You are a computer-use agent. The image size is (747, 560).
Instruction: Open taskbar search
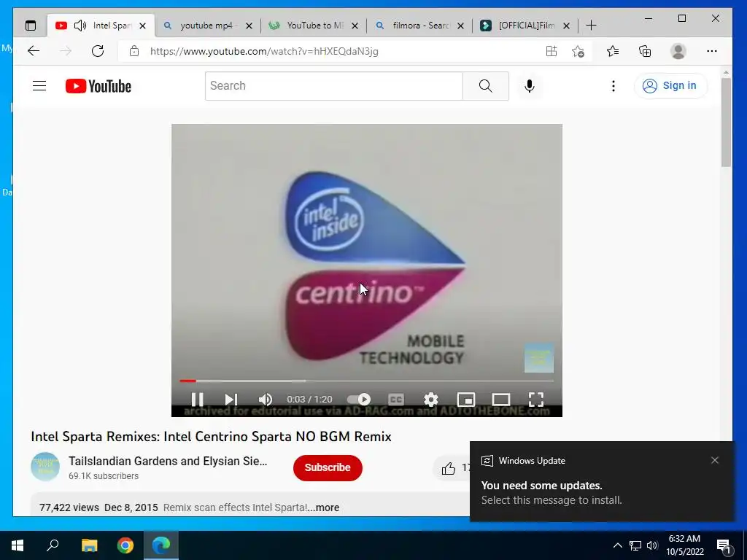[x=53, y=545]
